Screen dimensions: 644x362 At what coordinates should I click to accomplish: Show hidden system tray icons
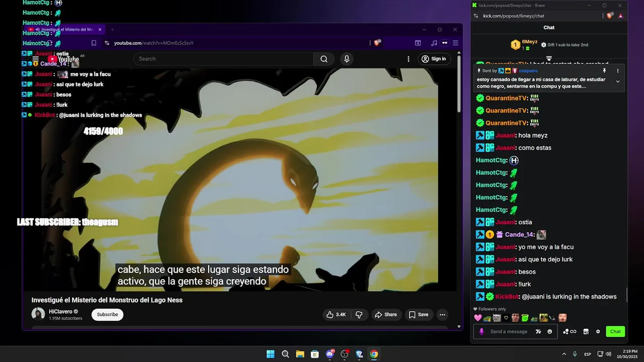(x=563, y=354)
